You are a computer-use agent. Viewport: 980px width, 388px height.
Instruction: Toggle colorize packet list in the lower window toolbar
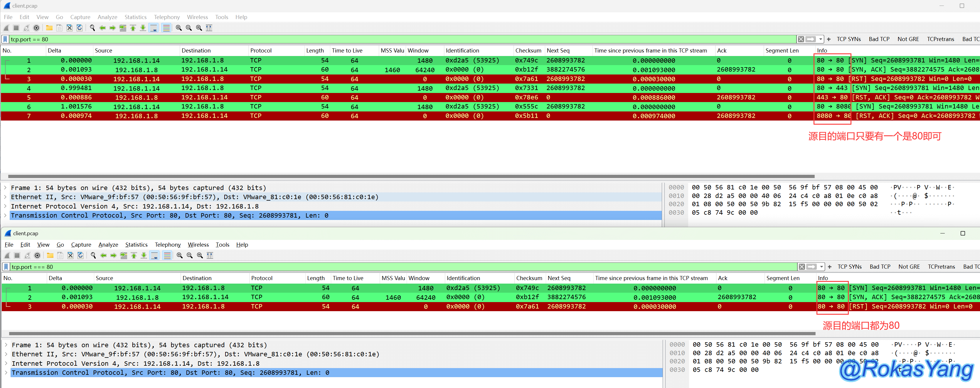167,255
